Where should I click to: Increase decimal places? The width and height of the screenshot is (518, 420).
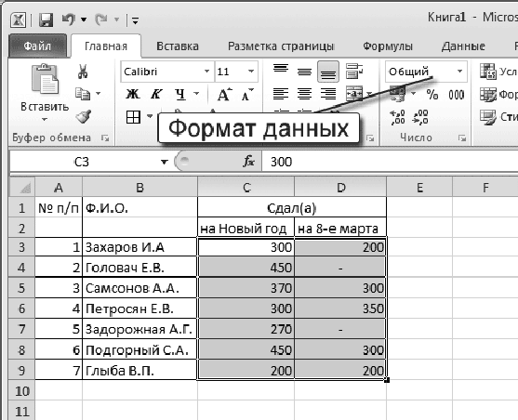(398, 117)
